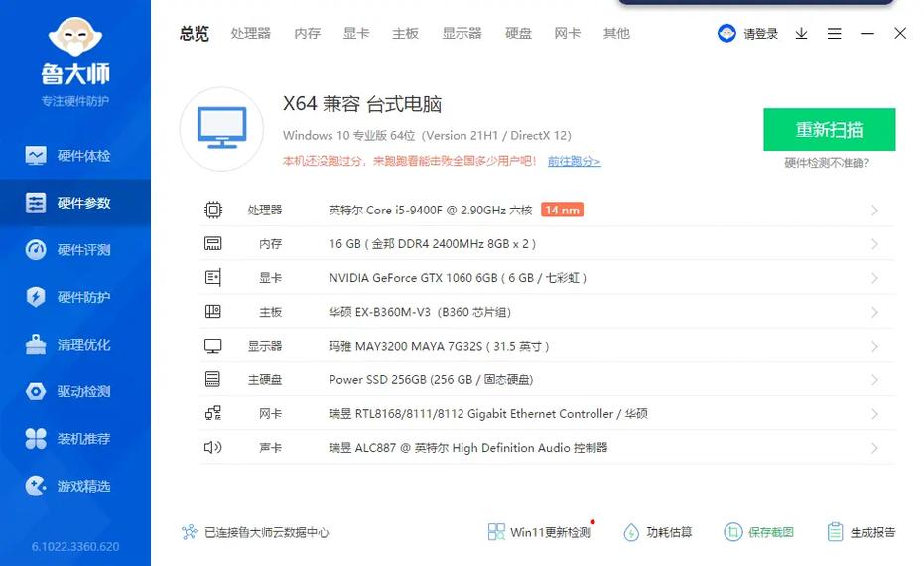The height and width of the screenshot is (566, 924).
Task: Click 生成报告 to generate report
Action: coord(860,532)
